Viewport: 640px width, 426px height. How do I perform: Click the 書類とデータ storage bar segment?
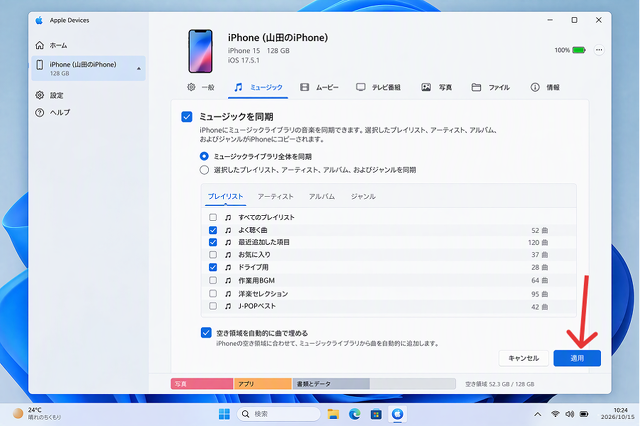coord(331,384)
